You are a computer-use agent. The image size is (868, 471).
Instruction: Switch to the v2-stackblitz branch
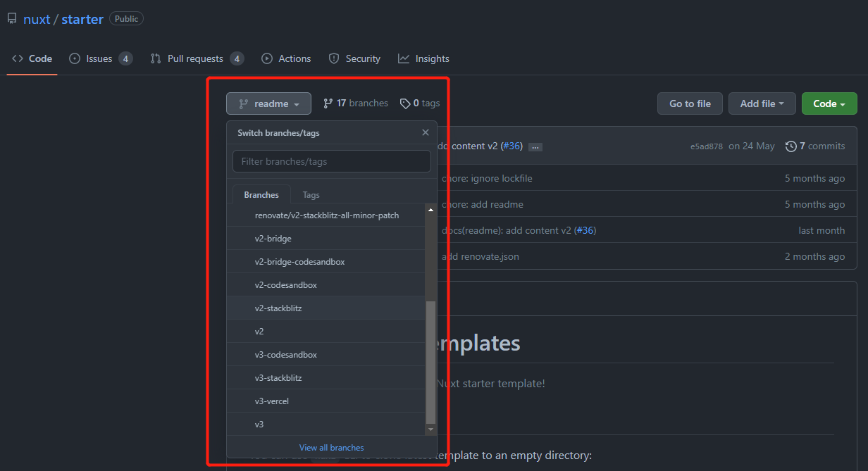point(326,308)
